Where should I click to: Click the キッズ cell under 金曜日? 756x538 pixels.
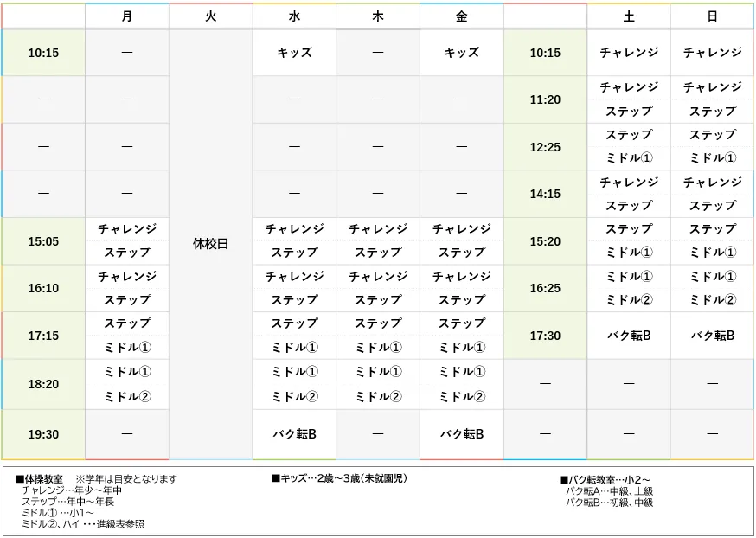click(x=461, y=52)
